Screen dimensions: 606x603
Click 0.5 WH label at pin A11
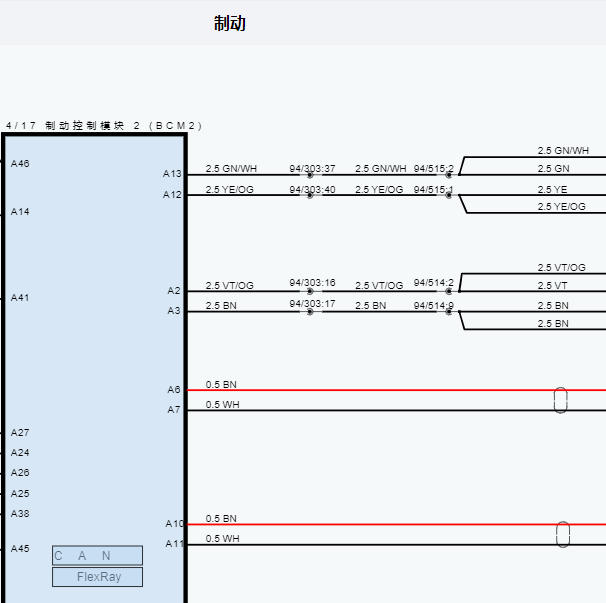pos(223,538)
